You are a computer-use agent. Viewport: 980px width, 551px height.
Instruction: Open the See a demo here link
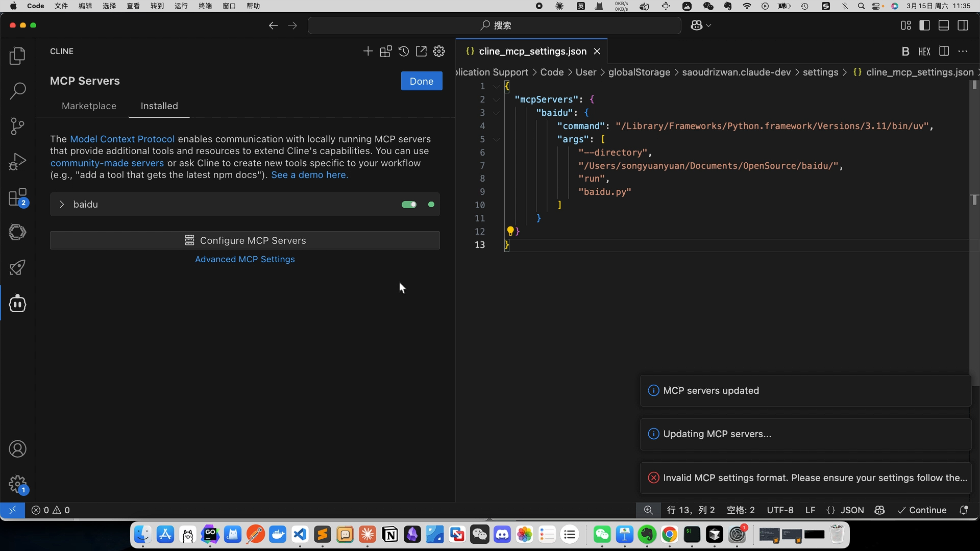(309, 175)
